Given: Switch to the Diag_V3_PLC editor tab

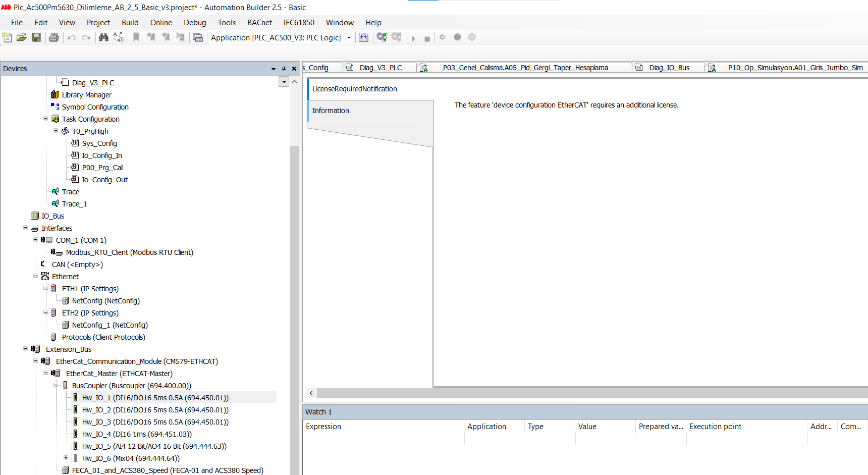Looking at the screenshot, I should 381,68.
